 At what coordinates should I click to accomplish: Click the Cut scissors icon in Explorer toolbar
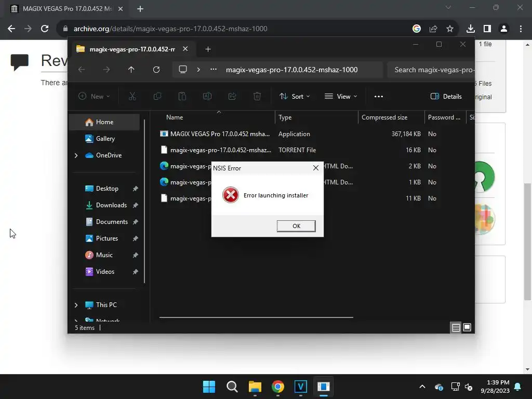[132, 96]
